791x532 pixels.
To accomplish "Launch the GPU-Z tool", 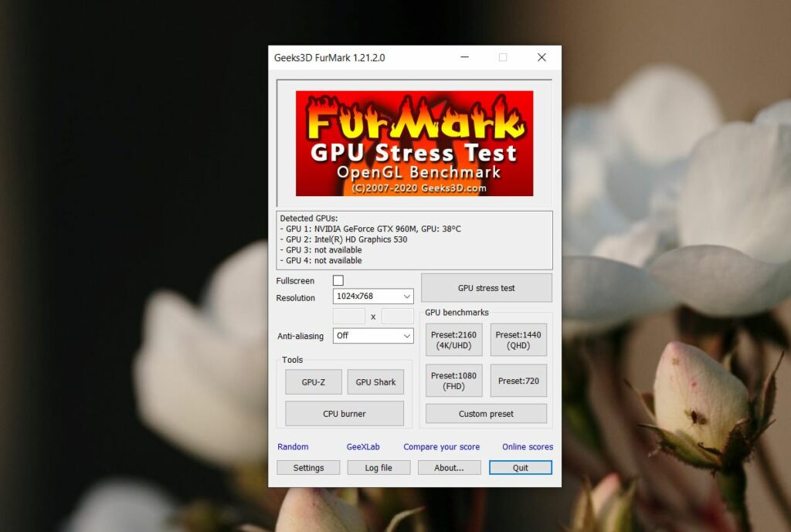I will tap(314, 381).
